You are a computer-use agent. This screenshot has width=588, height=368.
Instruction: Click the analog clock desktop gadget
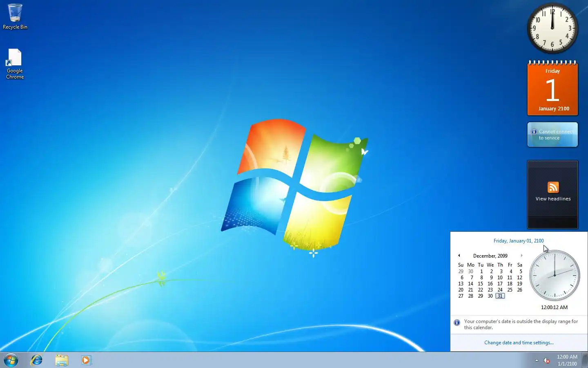[552, 28]
